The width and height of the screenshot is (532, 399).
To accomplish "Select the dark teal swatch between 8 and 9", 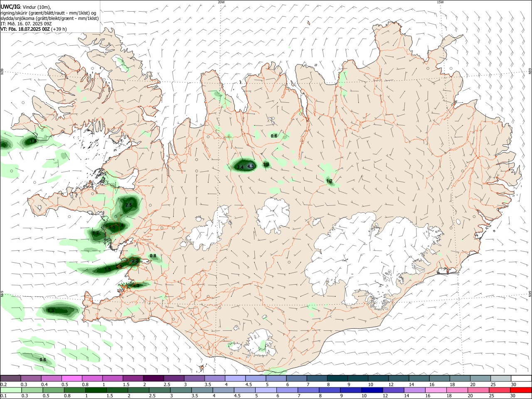I will [x=337, y=378].
